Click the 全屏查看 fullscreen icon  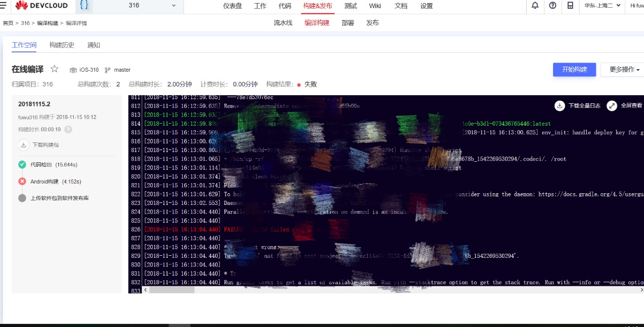pos(611,105)
